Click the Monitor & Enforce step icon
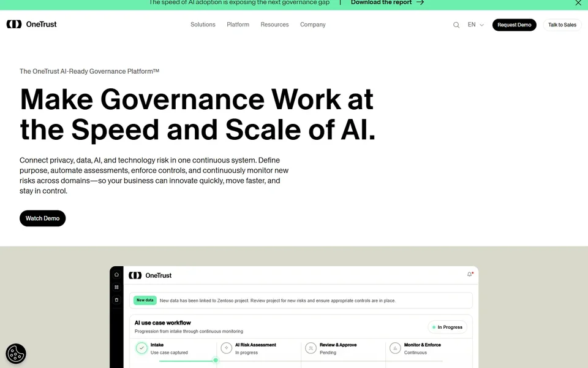This screenshot has width=588, height=368. [x=395, y=348]
